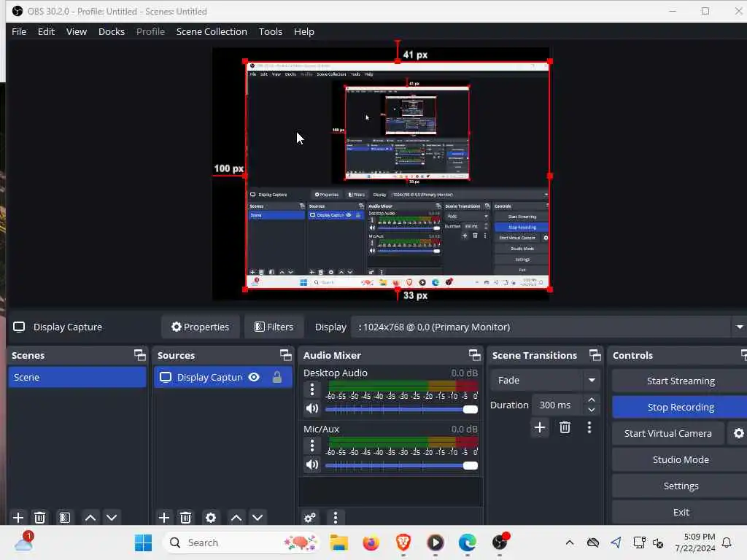
Task: Decrease transition duration with down arrow
Action: pos(591,410)
